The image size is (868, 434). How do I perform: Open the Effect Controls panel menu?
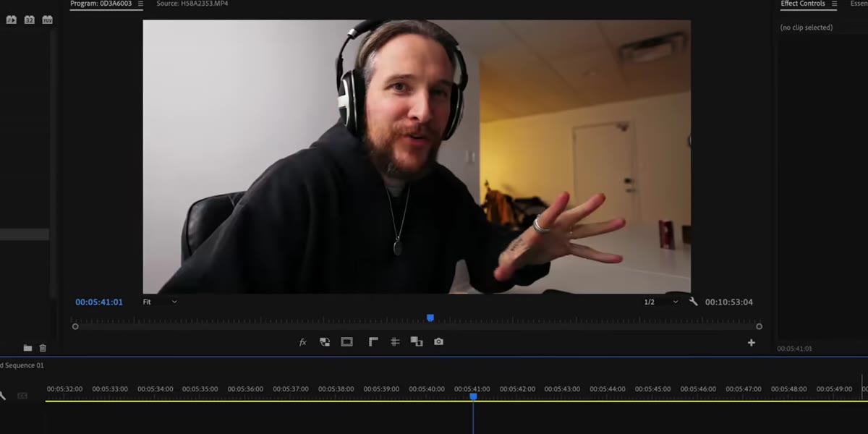tap(834, 4)
